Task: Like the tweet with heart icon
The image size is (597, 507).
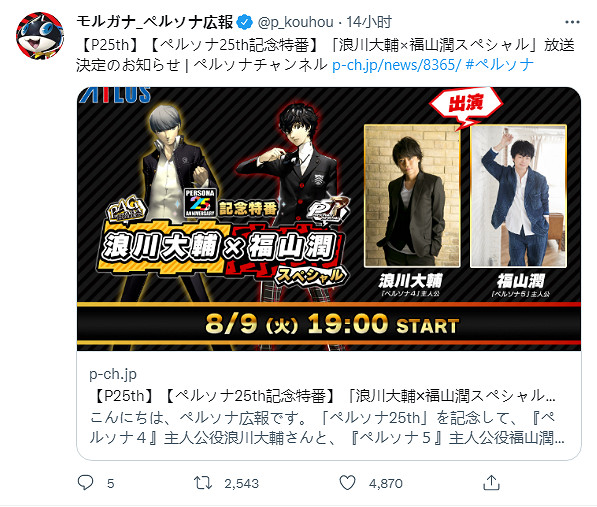Action: 347,483
